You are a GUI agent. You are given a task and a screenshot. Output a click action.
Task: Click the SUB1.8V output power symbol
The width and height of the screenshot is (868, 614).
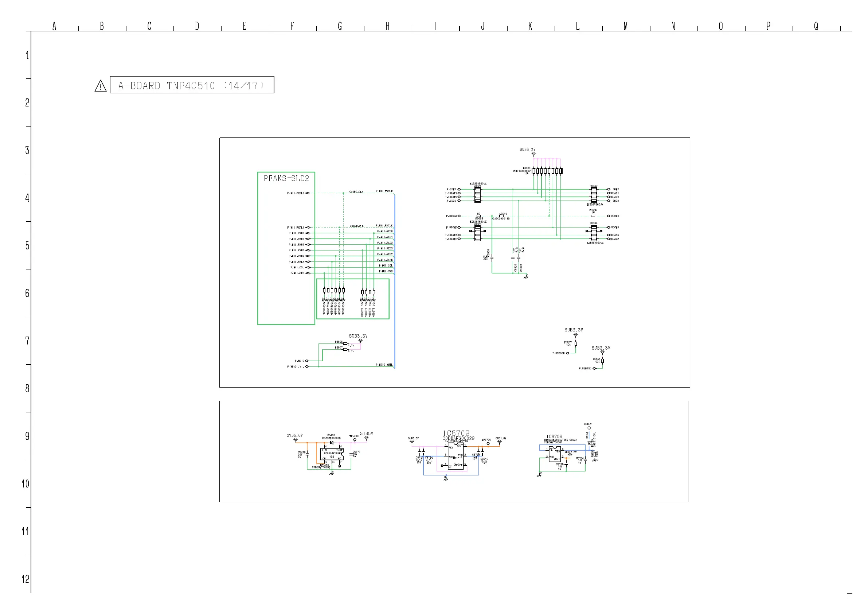499,442
